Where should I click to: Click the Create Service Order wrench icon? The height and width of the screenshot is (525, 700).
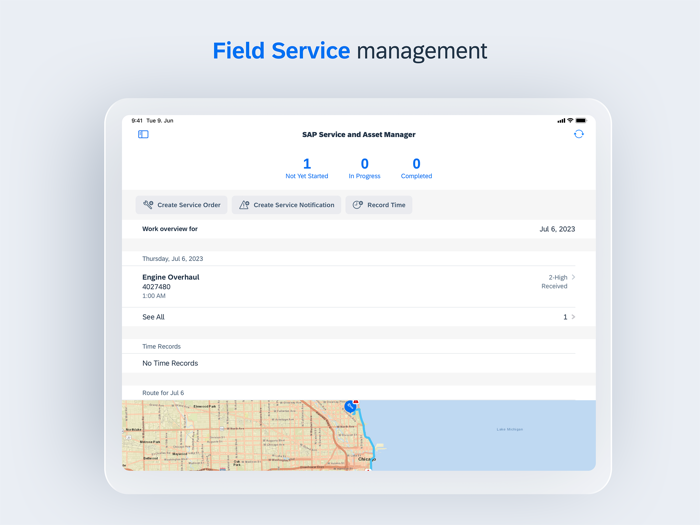(148, 204)
